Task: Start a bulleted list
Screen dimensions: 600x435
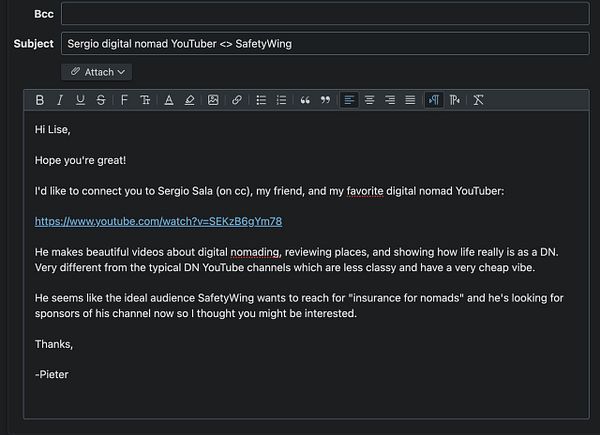Action: pos(261,100)
